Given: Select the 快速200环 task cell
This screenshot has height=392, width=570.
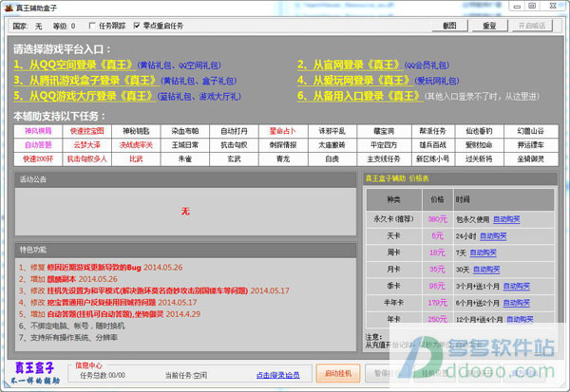Looking at the screenshot, I should (x=38, y=159).
